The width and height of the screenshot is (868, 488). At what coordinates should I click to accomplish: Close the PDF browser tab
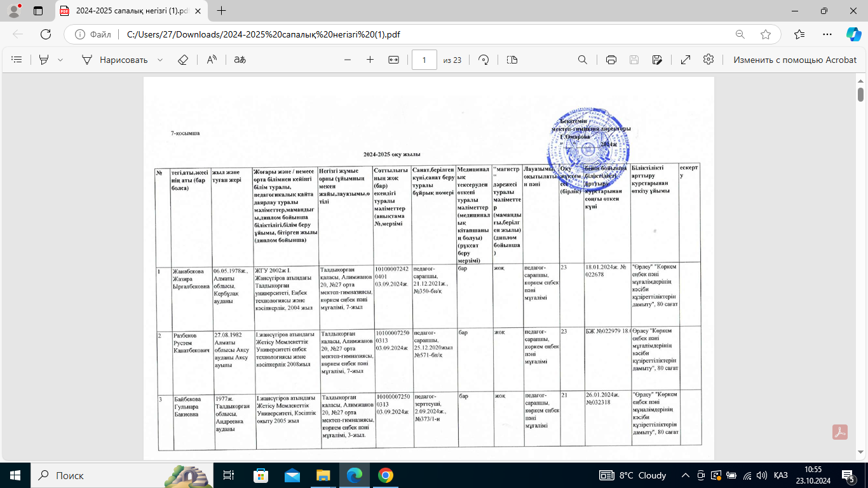198,11
